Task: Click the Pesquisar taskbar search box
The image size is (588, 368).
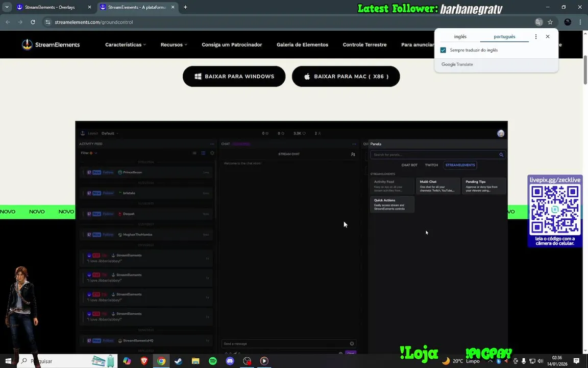Action: click(x=67, y=361)
